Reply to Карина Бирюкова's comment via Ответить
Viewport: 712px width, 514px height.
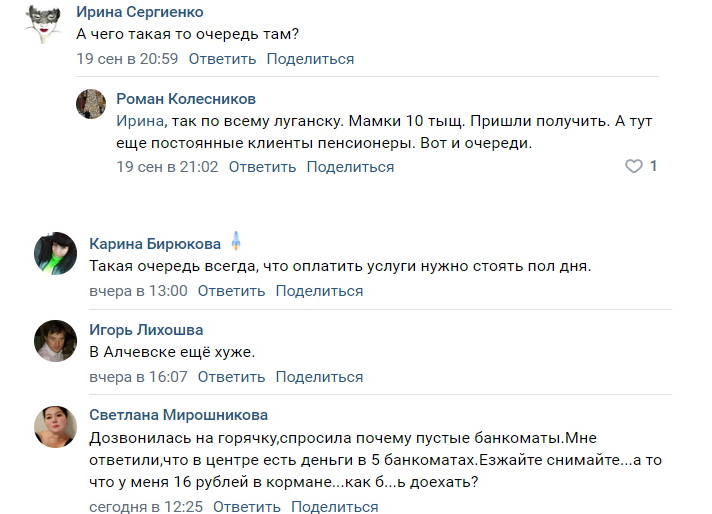pos(231,291)
